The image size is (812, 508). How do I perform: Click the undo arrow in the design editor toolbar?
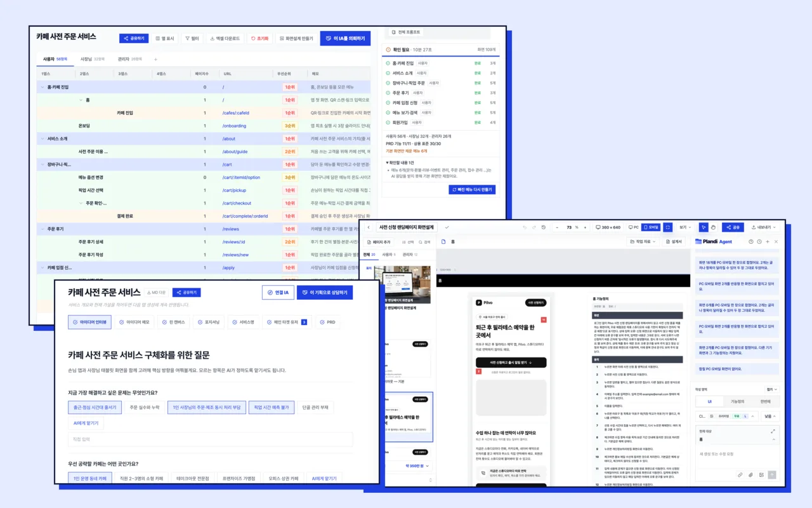pos(525,227)
